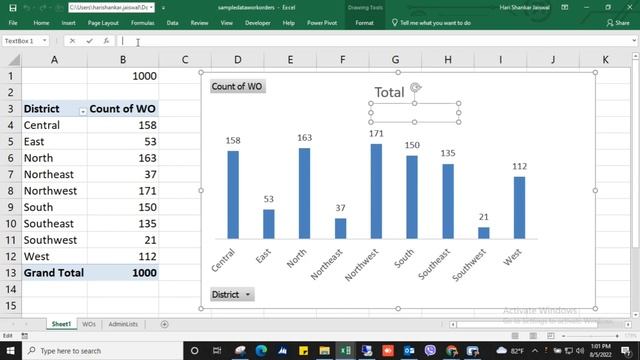Open the Formulas ribbon tab
The width and height of the screenshot is (640, 360).
coord(142,23)
